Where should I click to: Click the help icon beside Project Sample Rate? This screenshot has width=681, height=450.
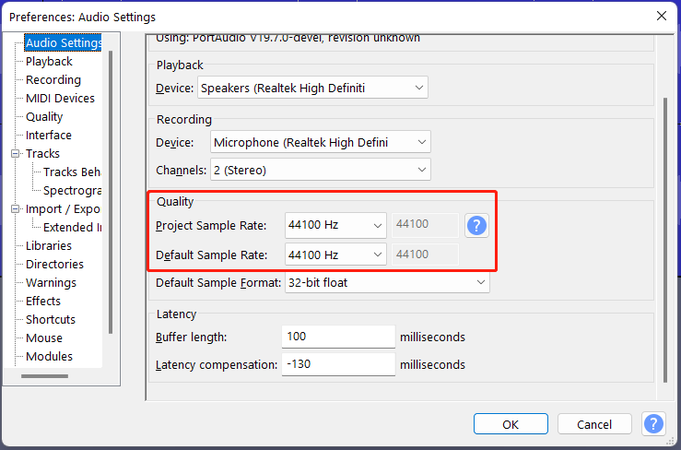coord(477,225)
